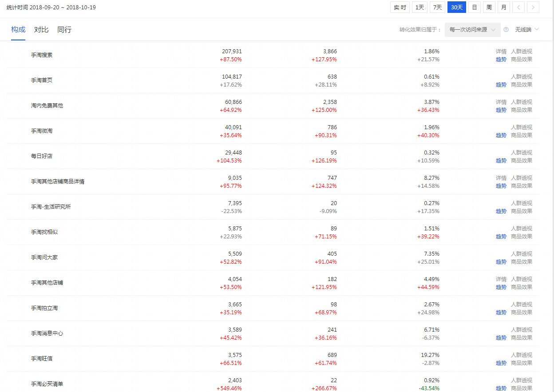The width and height of the screenshot is (554, 392).
Task: Select the 日 granularity button
Action: click(475, 7)
